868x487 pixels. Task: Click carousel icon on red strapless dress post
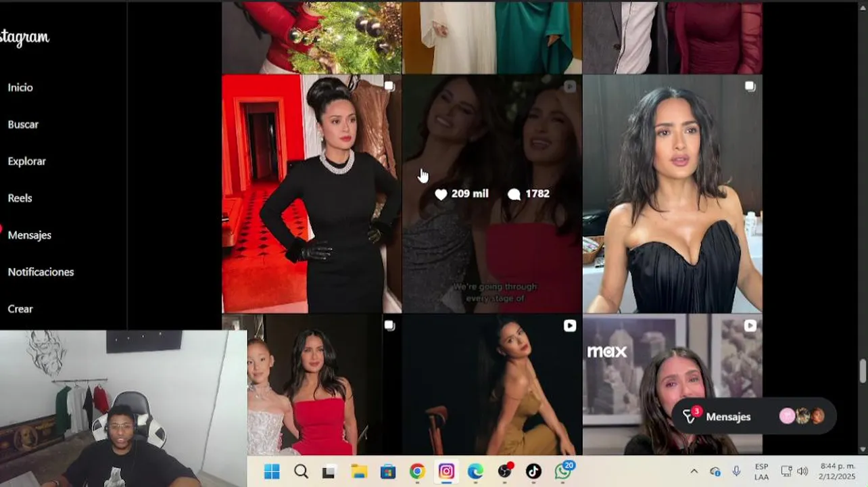point(389,325)
